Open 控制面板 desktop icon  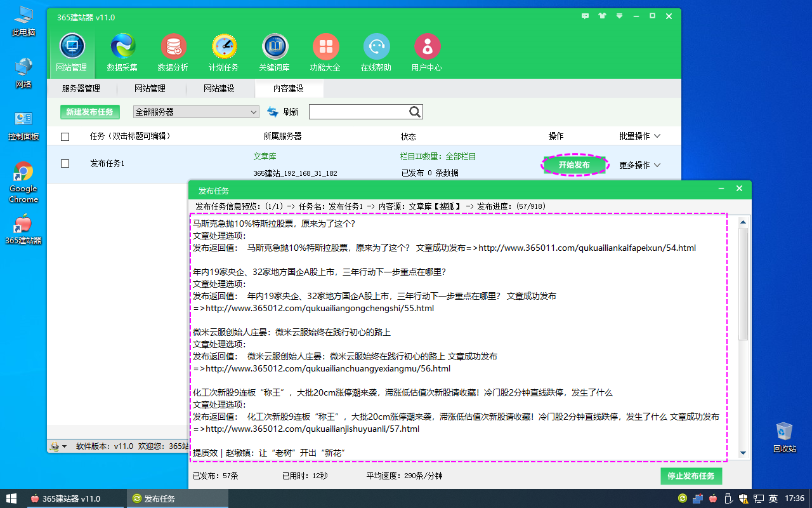[x=23, y=125]
